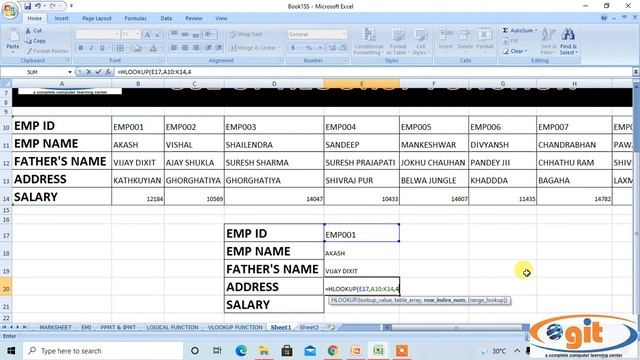Click the Windows Start button
Image resolution: width=640 pixels, height=360 pixels.
point(11,351)
